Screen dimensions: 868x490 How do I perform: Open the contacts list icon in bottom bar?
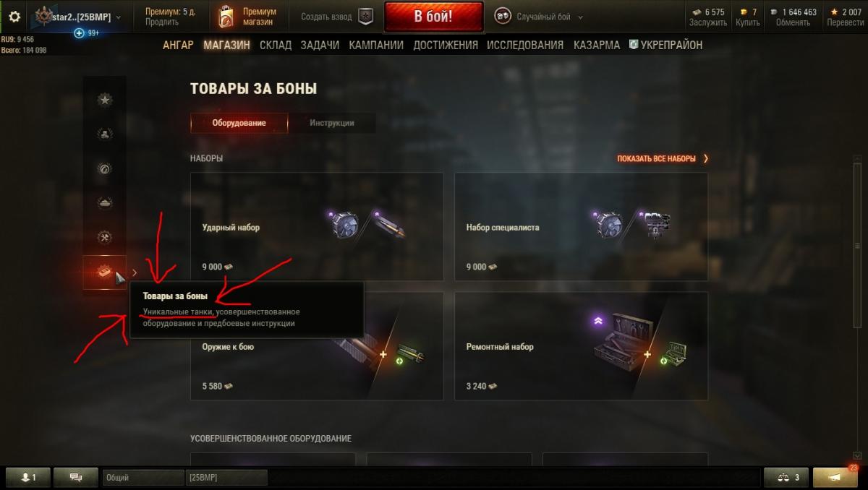point(30,477)
